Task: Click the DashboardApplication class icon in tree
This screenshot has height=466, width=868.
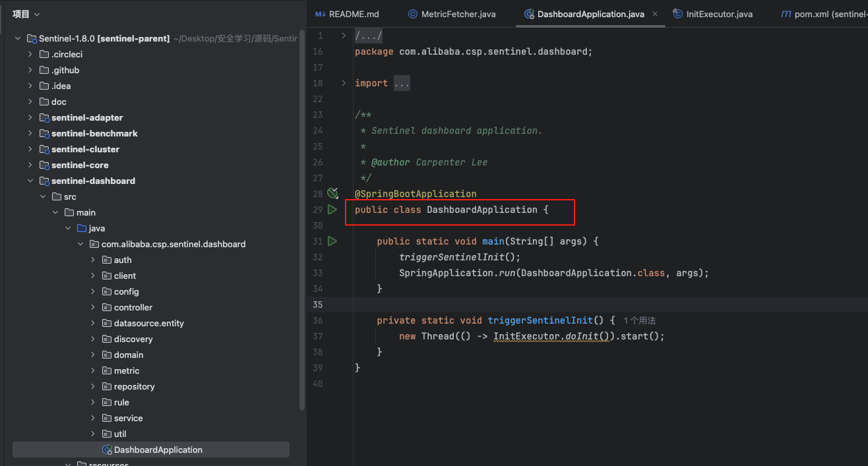Action: 107,450
